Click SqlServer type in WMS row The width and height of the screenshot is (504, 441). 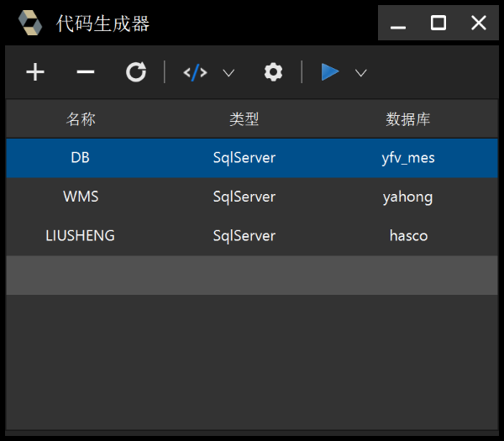[244, 197]
